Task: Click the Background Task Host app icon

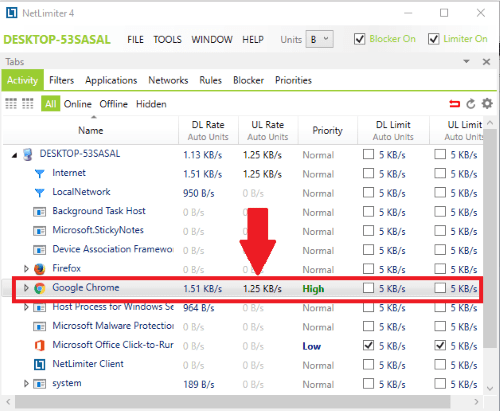Action: click(39, 212)
